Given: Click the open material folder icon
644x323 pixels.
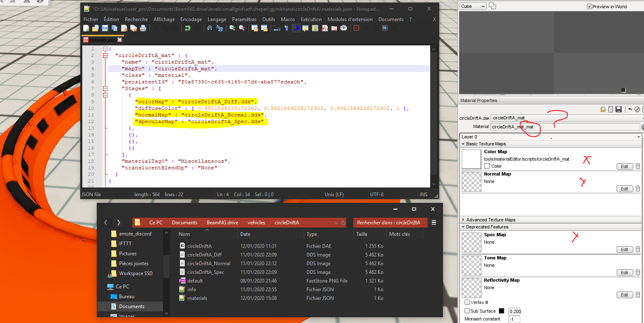Looking at the screenshot, I should pos(603,109).
